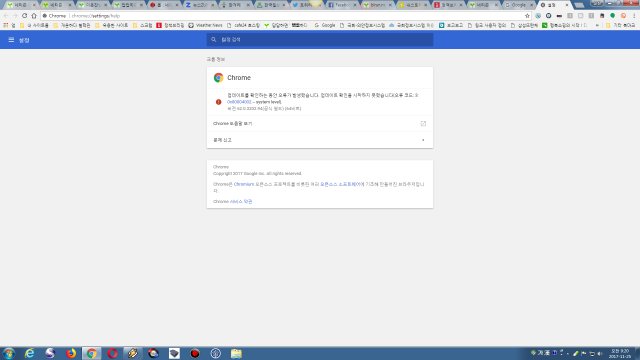
Task: Open the bookmarks overflow chevron
Action: point(598,25)
